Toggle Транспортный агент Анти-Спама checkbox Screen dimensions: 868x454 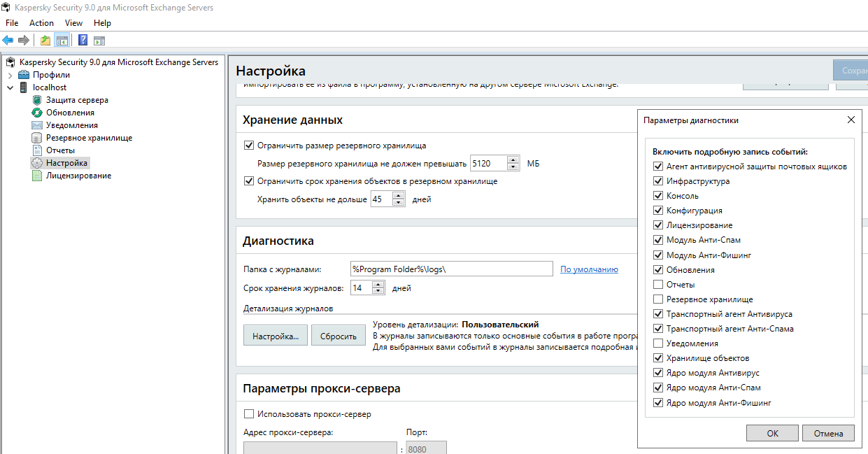point(658,329)
